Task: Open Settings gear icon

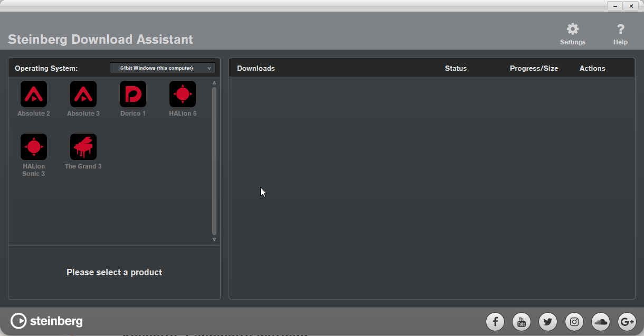Action: click(573, 29)
